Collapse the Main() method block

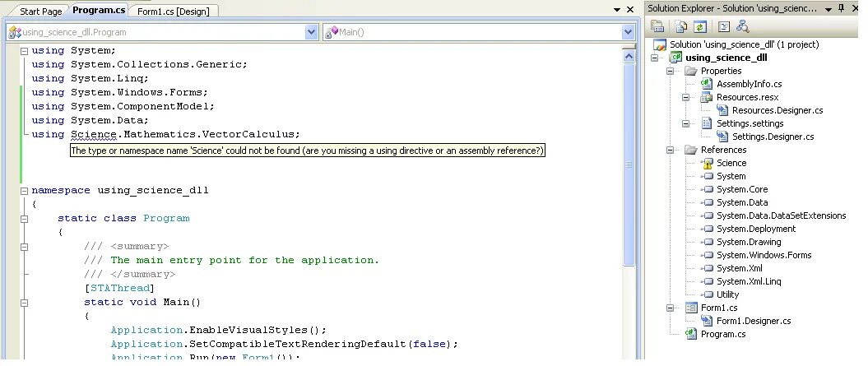coord(25,303)
